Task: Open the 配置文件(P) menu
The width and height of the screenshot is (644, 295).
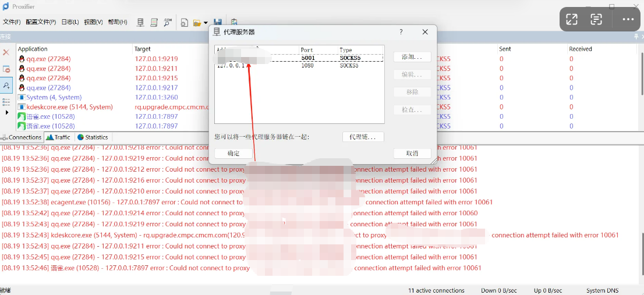Action: pyautogui.click(x=41, y=22)
